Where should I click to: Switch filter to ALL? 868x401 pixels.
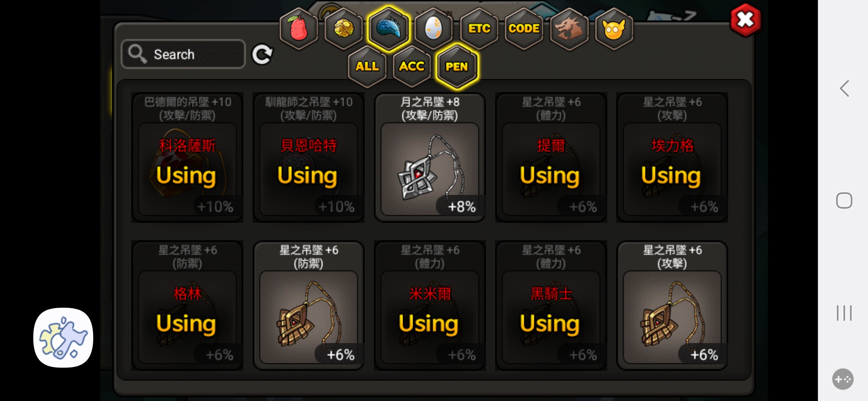coord(367,66)
